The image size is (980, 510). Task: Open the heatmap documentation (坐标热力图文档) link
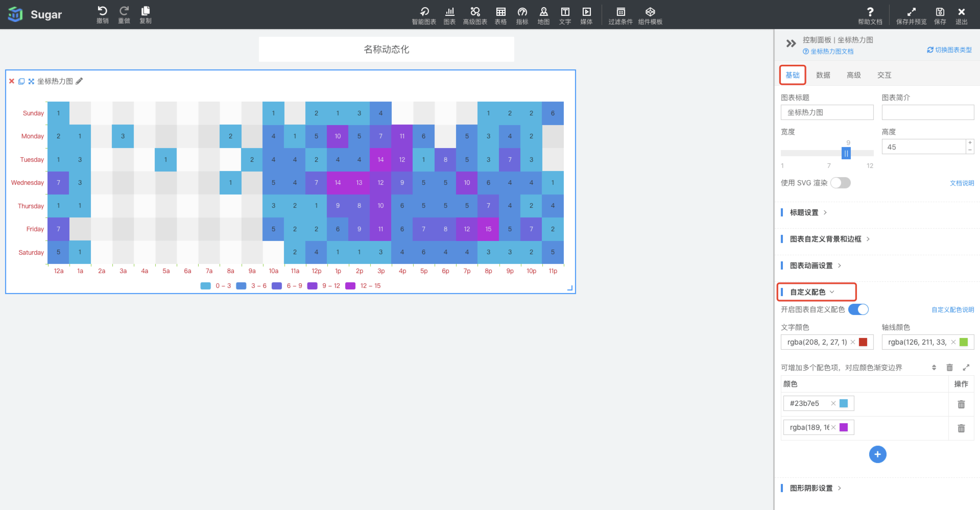tap(828, 51)
